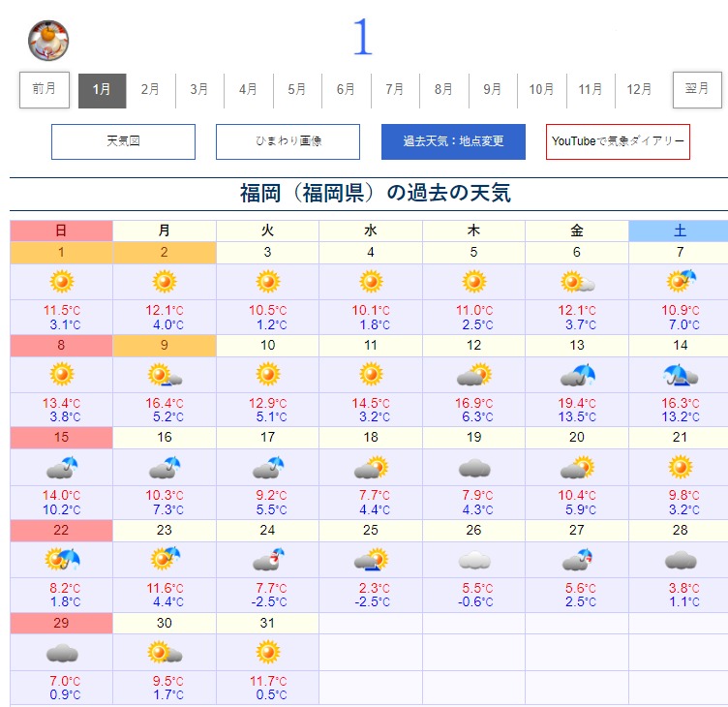Viewport: 728px width, 707px height.
Task: Click the large blue month number 1
Action: [x=363, y=37]
